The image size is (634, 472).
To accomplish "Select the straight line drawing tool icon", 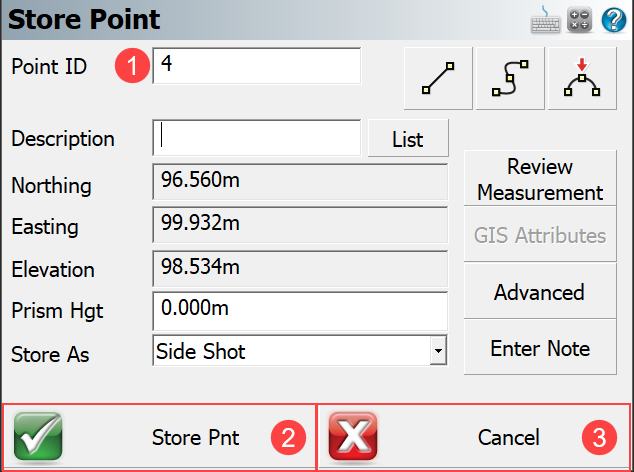I will (x=438, y=78).
